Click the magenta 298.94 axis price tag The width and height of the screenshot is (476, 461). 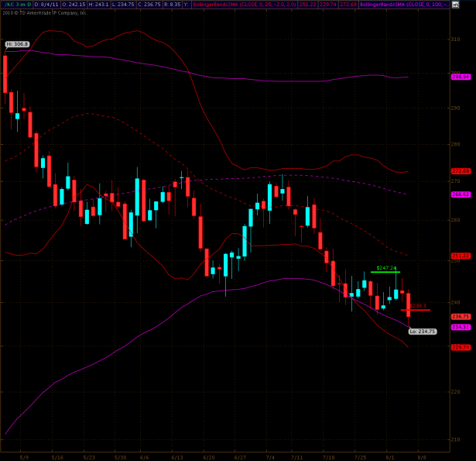coord(461,77)
